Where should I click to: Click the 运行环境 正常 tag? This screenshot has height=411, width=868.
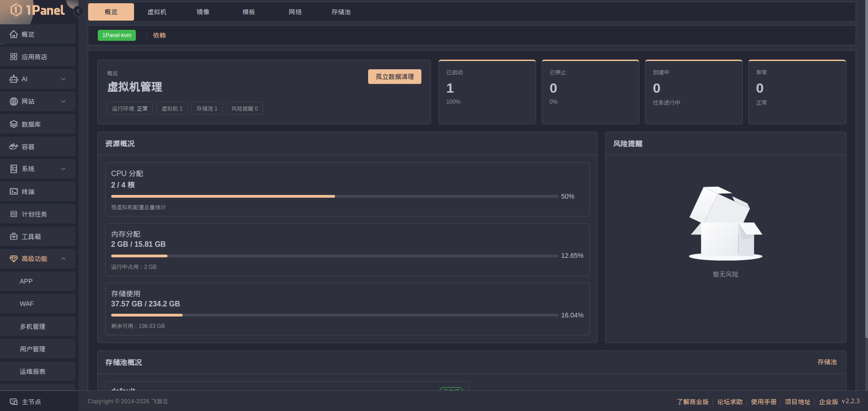click(130, 109)
